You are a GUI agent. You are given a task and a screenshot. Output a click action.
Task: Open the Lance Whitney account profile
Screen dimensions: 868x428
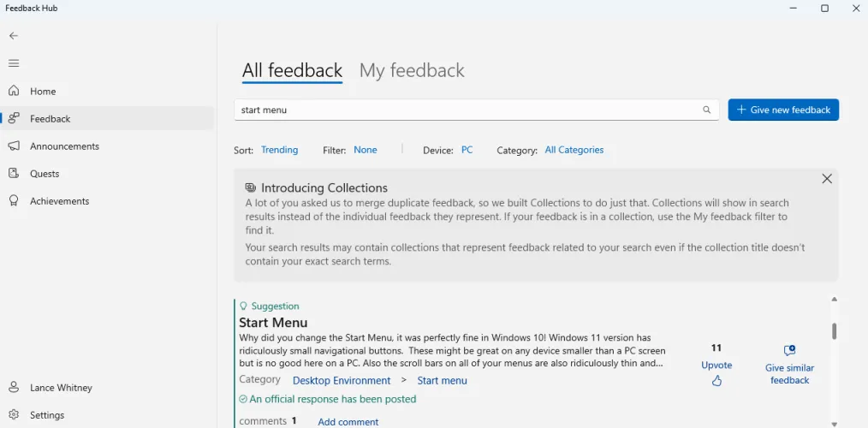pyautogui.click(x=60, y=388)
